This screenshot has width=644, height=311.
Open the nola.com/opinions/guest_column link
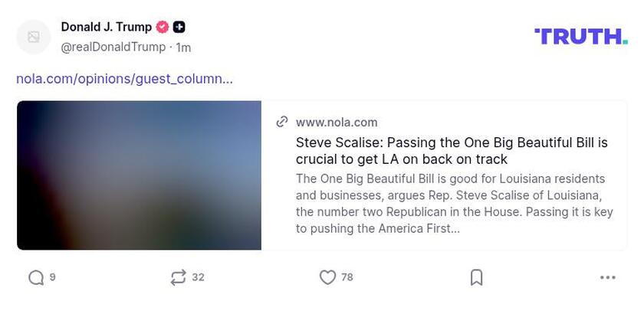click(124, 78)
